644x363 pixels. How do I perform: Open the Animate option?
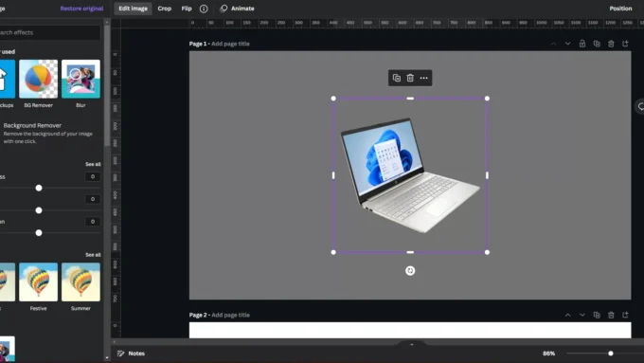click(x=237, y=9)
